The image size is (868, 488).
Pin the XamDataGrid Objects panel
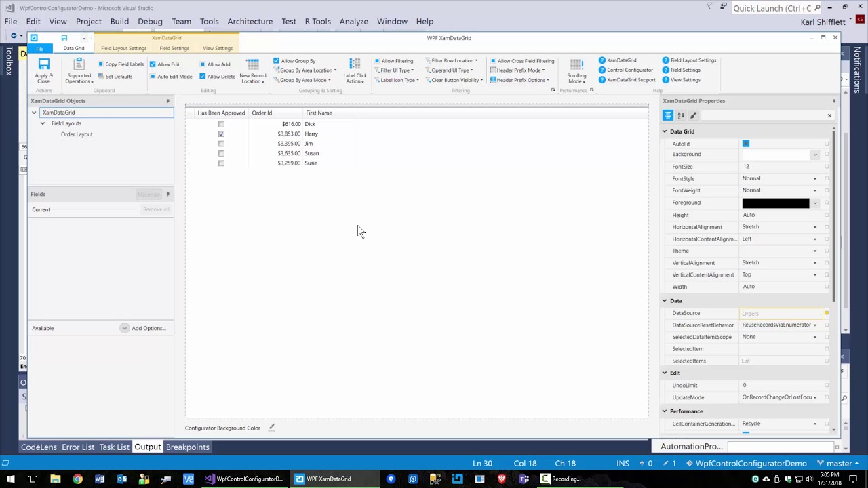(x=167, y=101)
